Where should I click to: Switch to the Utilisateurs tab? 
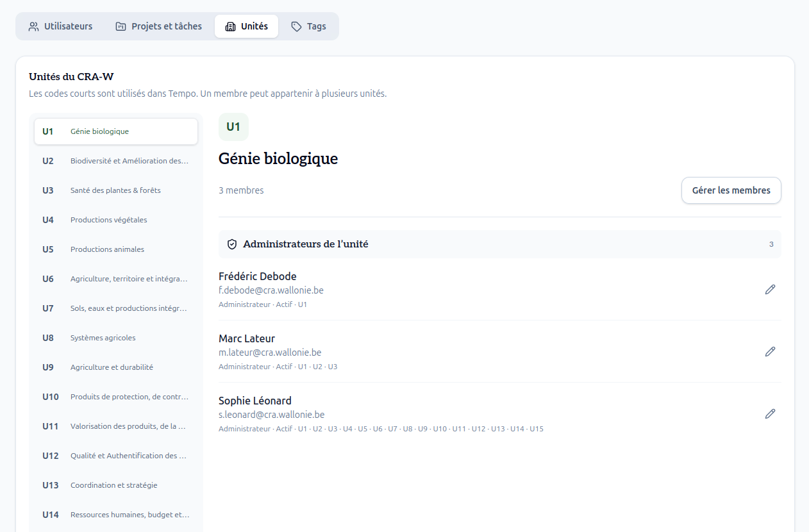pos(60,26)
